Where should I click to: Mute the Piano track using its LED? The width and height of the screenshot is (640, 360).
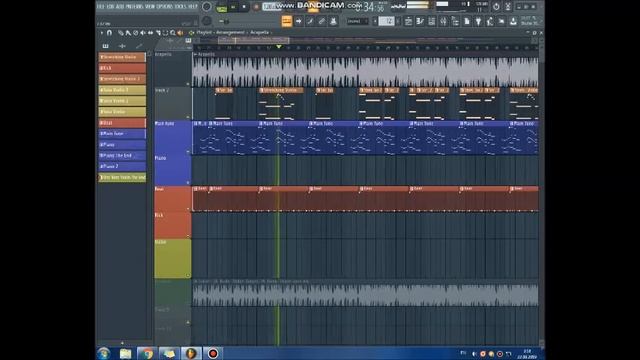pyautogui.click(x=188, y=182)
